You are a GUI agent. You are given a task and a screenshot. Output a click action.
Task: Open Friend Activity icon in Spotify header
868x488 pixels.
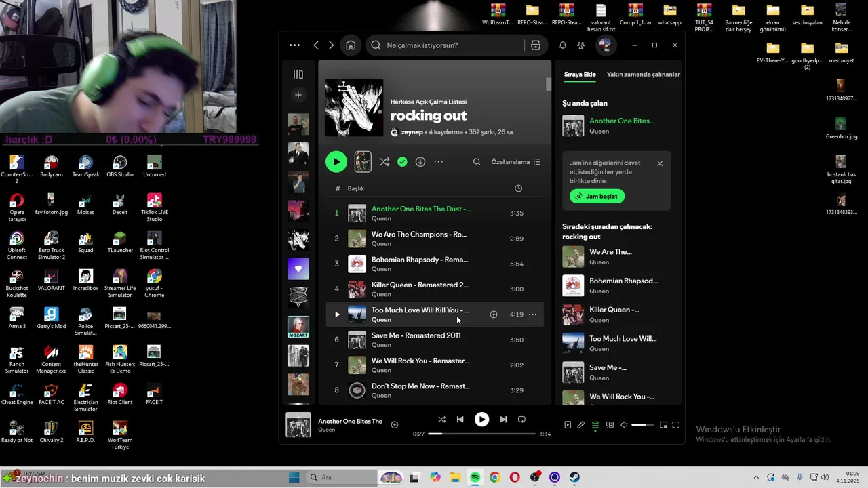tap(581, 45)
